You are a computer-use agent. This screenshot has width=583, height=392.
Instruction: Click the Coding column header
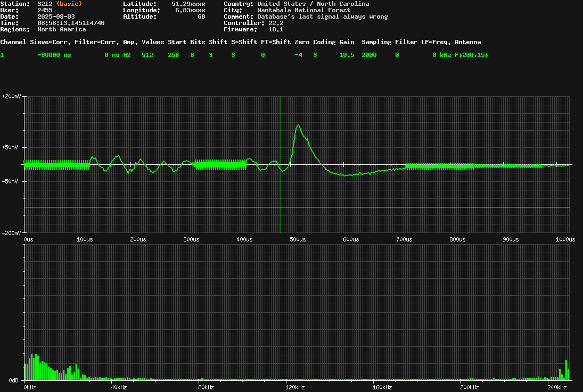click(x=325, y=42)
